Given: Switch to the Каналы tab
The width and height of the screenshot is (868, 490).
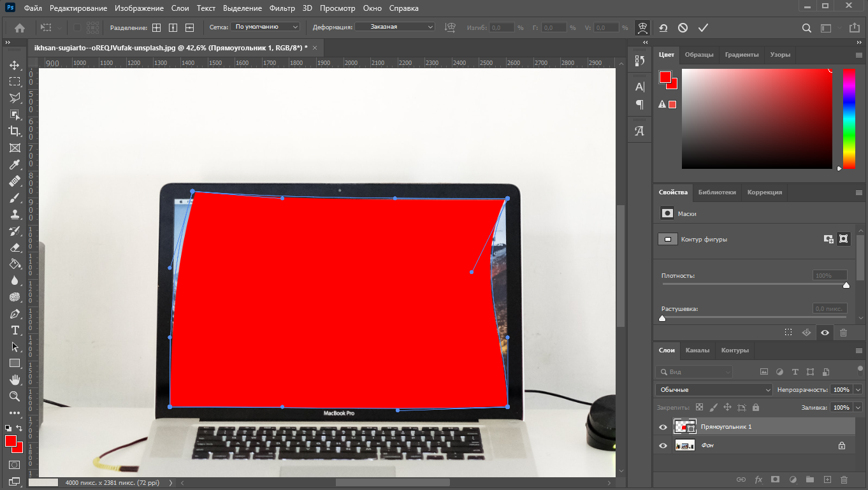Looking at the screenshot, I should [x=697, y=350].
